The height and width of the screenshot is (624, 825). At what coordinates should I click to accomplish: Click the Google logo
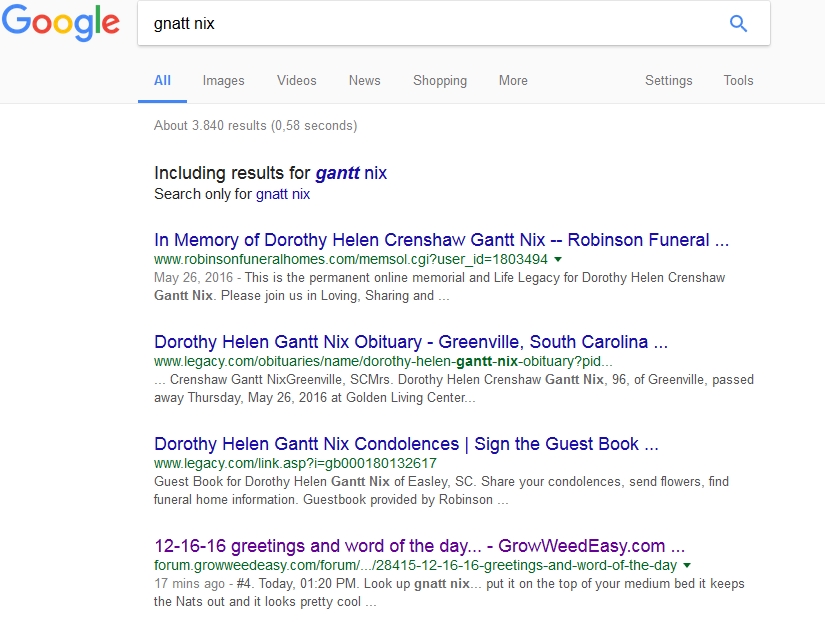point(60,24)
